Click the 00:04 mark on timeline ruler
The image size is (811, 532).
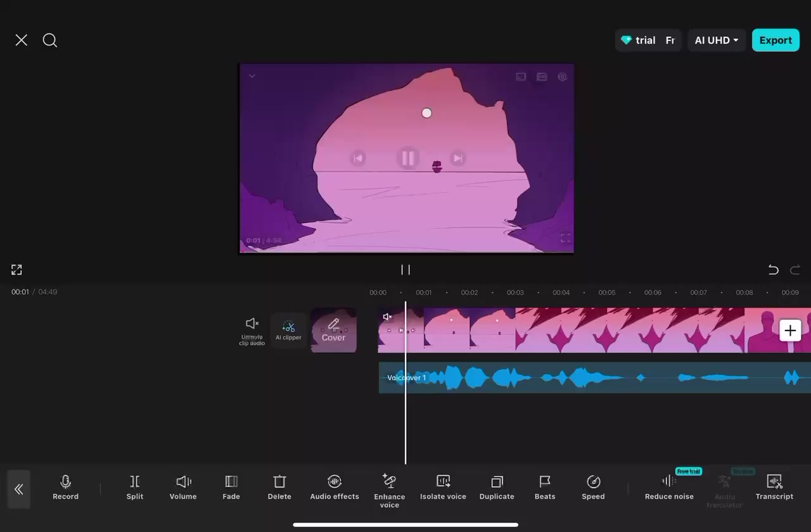coord(561,293)
